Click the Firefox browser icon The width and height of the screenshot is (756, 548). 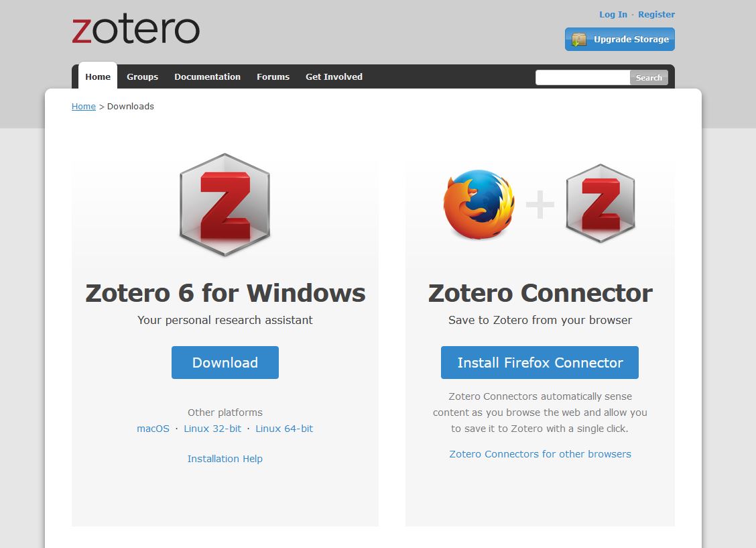477,205
